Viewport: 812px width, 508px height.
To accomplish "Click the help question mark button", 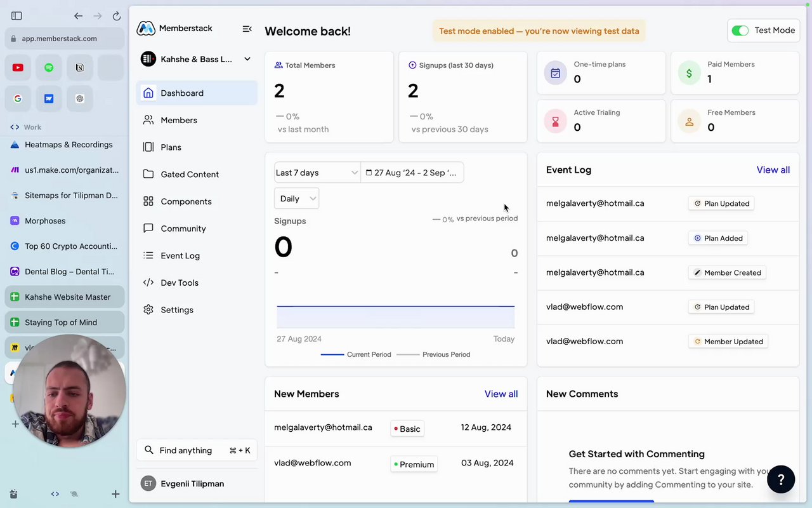I will pyautogui.click(x=780, y=479).
